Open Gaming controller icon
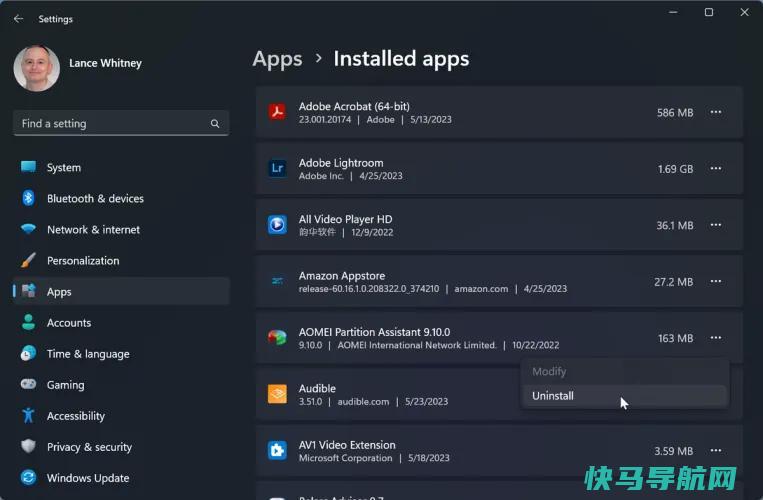Screen dimensions: 763x500 tap(28, 384)
